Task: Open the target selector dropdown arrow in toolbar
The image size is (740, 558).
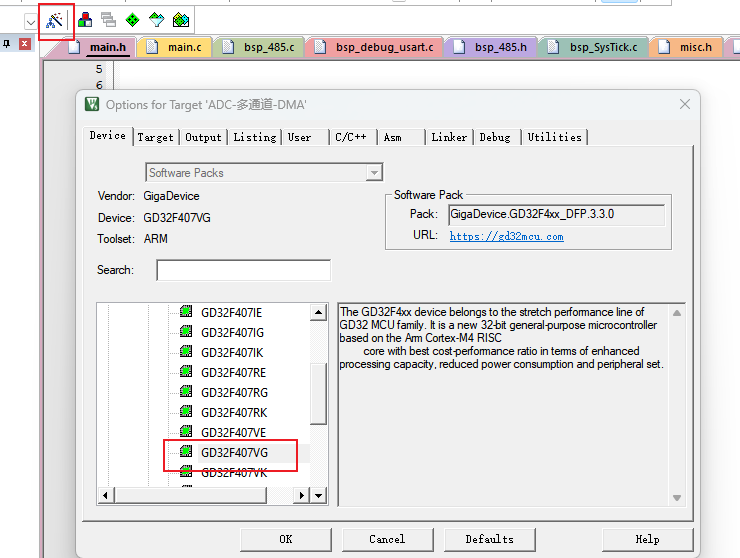Action: (x=31, y=22)
